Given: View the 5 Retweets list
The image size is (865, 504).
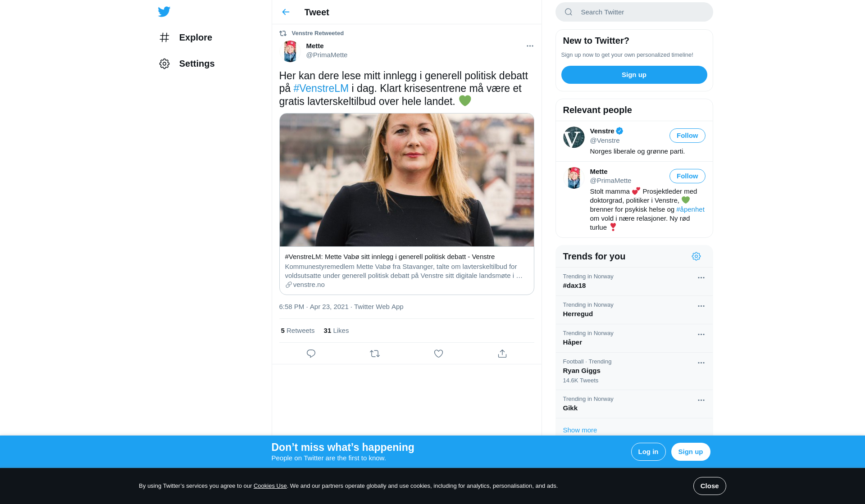Looking at the screenshot, I should [297, 331].
